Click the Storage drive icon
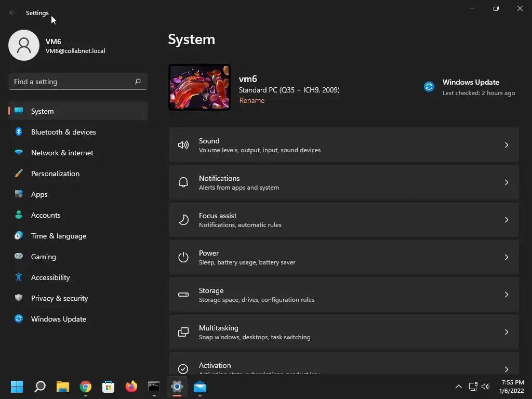 click(183, 295)
